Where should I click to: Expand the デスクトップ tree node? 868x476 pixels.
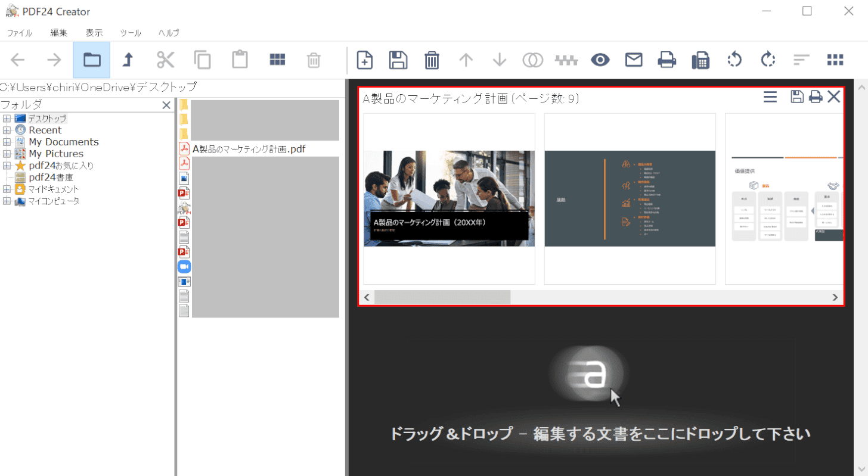[x=7, y=118]
